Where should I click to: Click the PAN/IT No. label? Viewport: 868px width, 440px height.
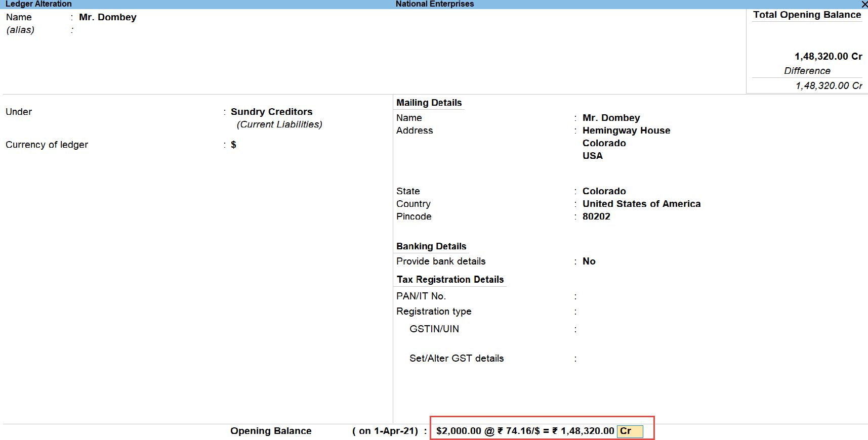pos(421,296)
